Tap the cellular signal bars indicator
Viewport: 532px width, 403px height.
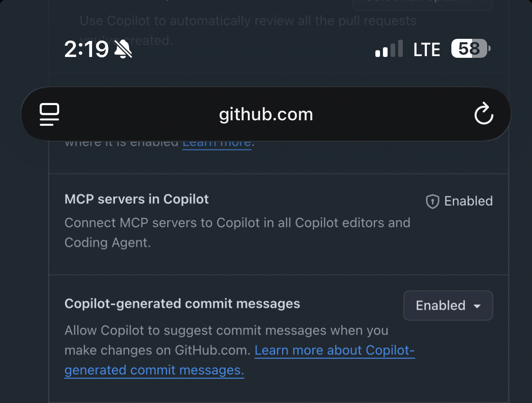(389, 49)
